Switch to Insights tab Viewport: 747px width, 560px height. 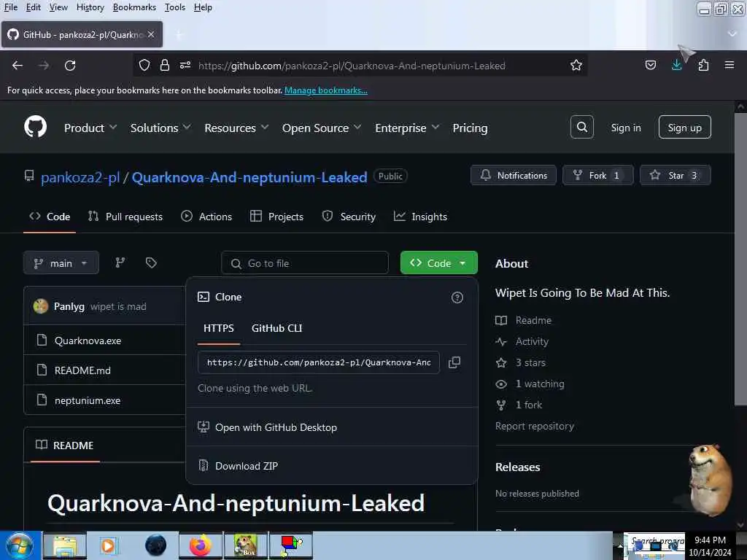coord(420,217)
